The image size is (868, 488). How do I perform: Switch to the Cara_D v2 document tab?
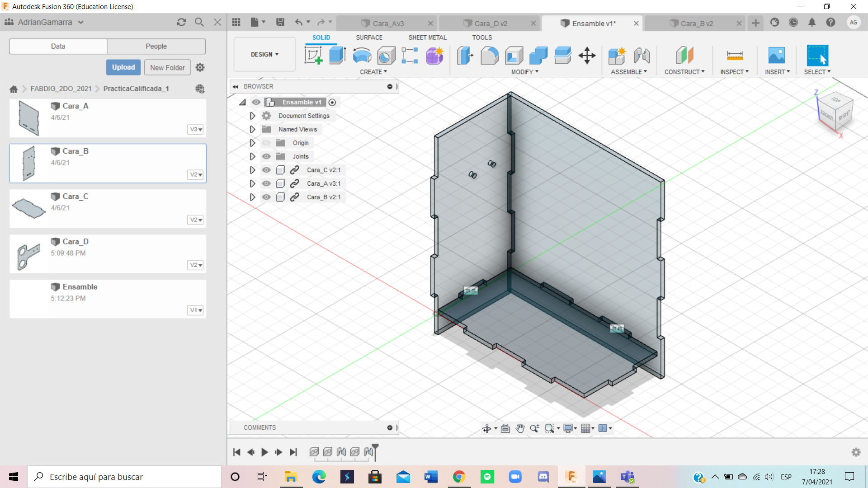click(x=490, y=23)
